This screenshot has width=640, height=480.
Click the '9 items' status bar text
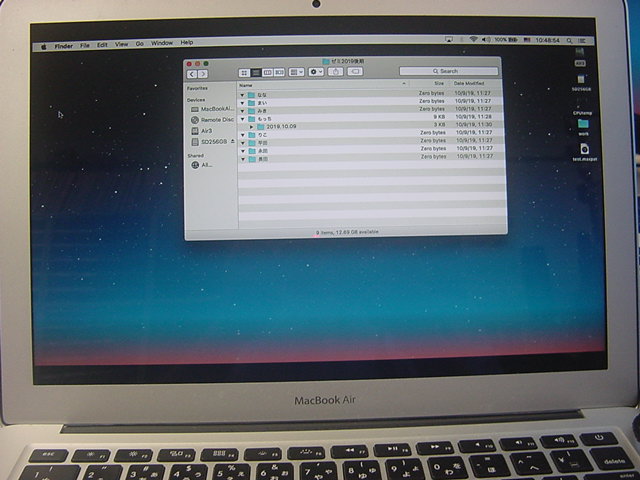tap(324, 233)
